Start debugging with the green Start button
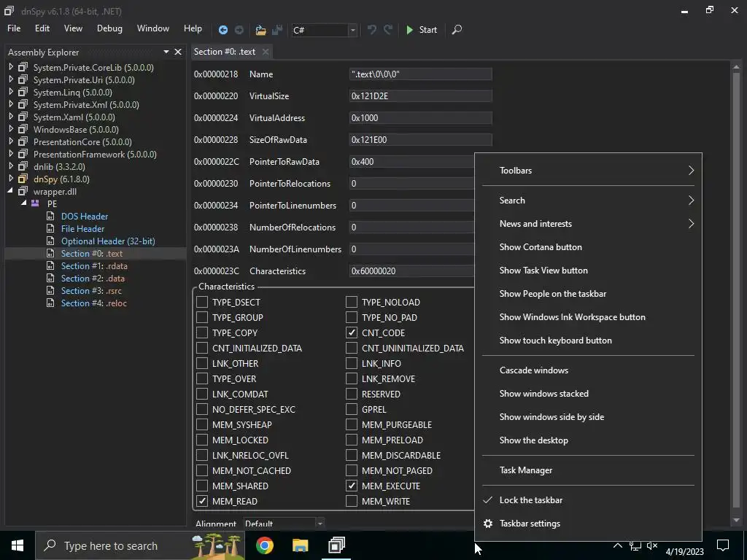 click(421, 30)
